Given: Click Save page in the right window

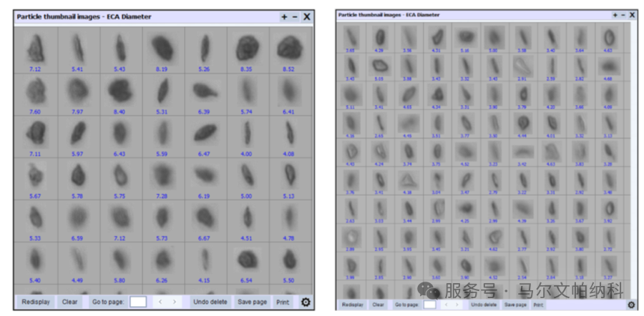Looking at the screenshot, I should pyautogui.click(x=515, y=305).
